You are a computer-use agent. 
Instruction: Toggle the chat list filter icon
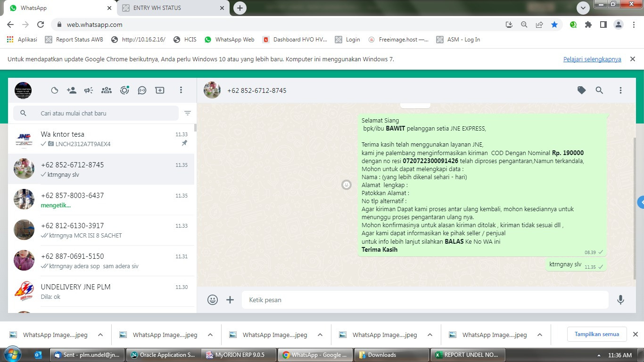point(188,113)
